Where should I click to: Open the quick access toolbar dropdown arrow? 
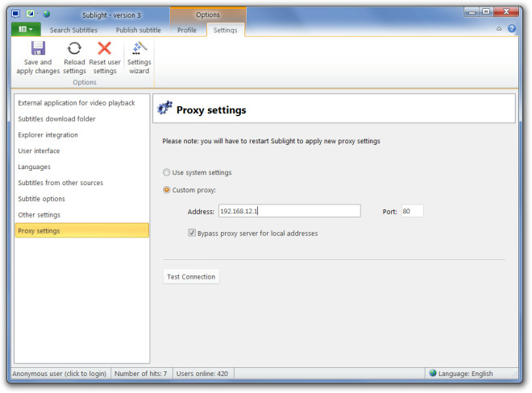[x=37, y=14]
